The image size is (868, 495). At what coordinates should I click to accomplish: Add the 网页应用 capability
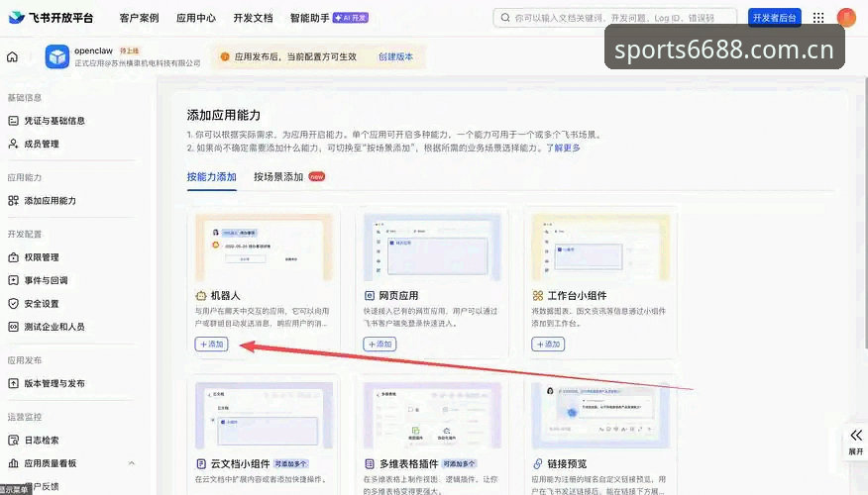[x=380, y=344]
